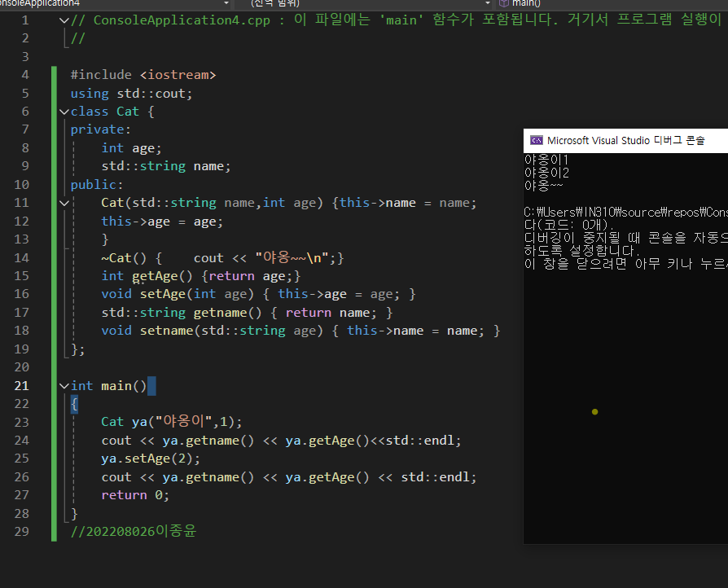
Task: Click the '#include <iostream>' line
Action: 143,75
